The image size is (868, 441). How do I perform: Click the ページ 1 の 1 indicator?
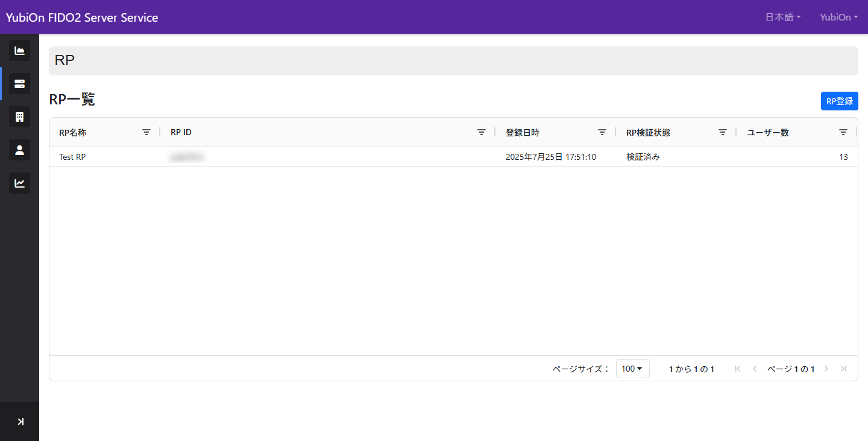pyautogui.click(x=791, y=369)
